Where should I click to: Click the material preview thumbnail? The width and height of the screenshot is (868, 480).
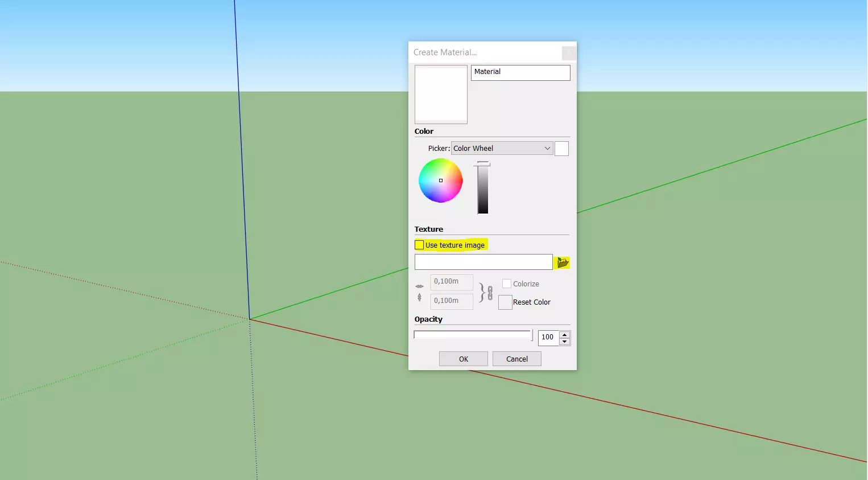click(x=441, y=95)
